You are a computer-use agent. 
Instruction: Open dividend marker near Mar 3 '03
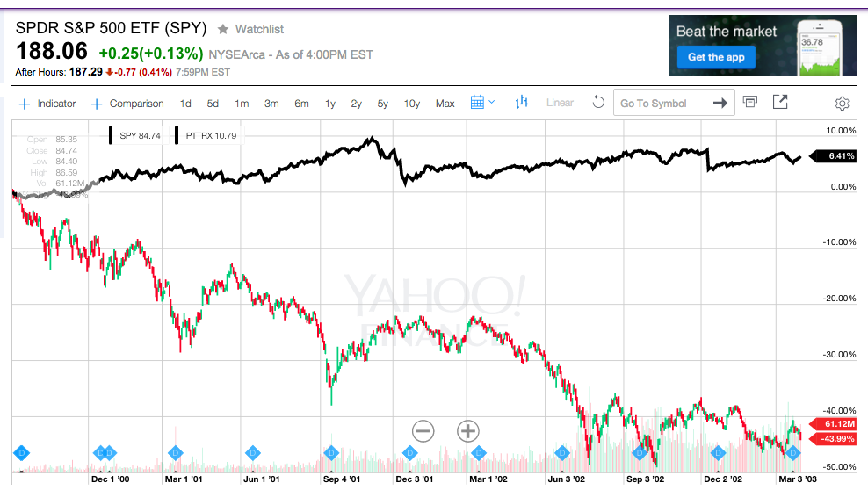point(792,453)
